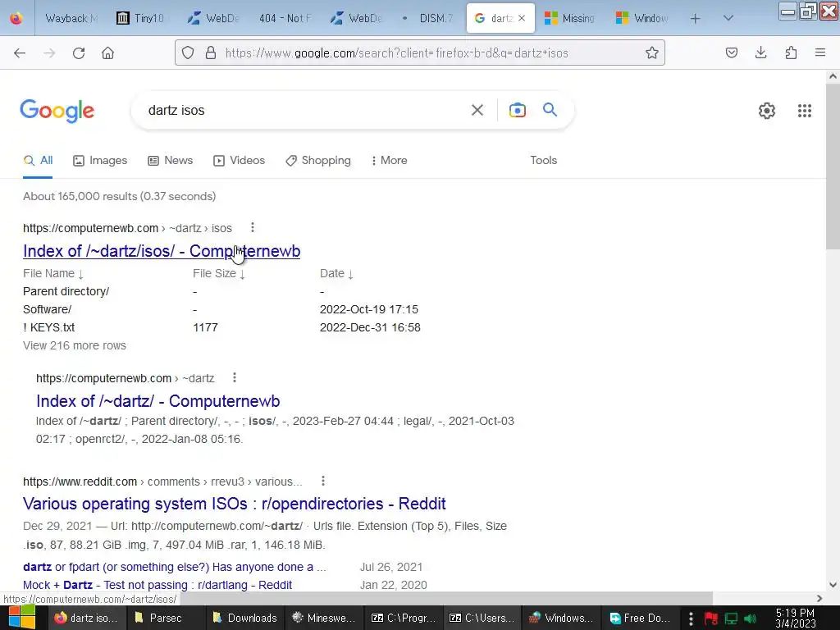Image resolution: width=840 pixels, height=630 pixels.
Task: Click the File Size column header
Action: [x=218, y=273]
